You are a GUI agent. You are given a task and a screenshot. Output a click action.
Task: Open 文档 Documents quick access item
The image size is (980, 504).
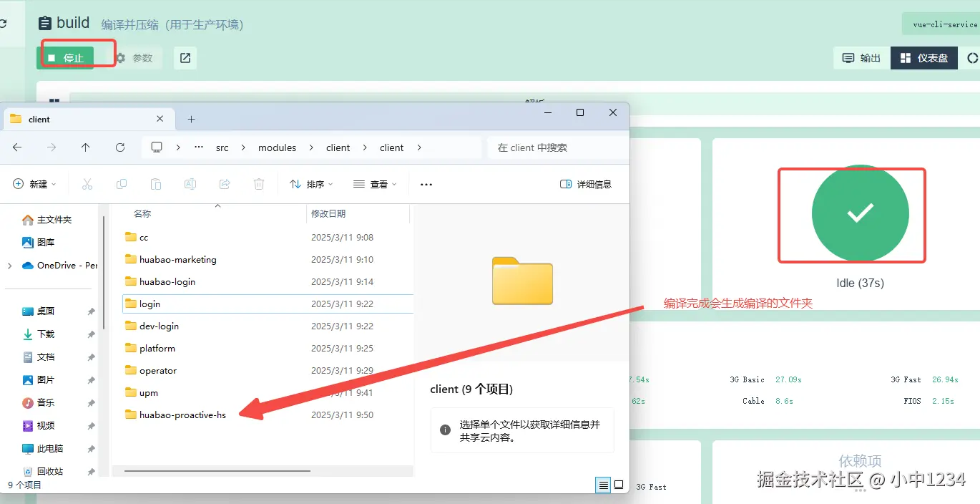[39, 357]
